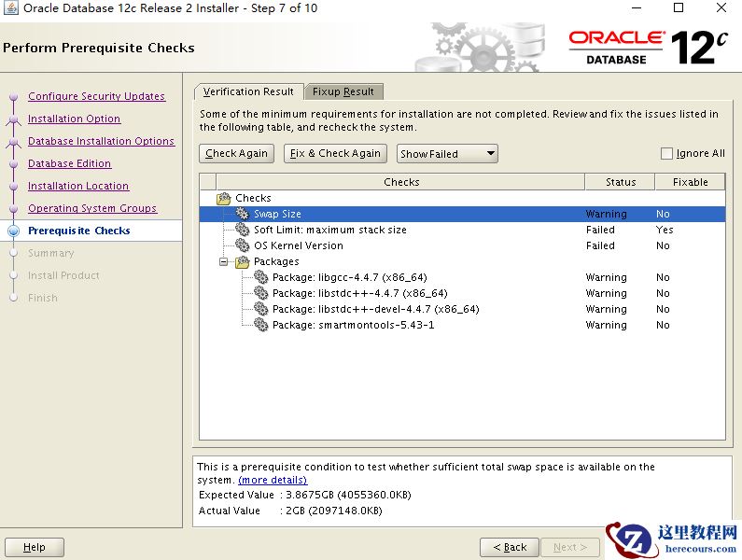Click the Configure Security Updates step bullet

14,96
